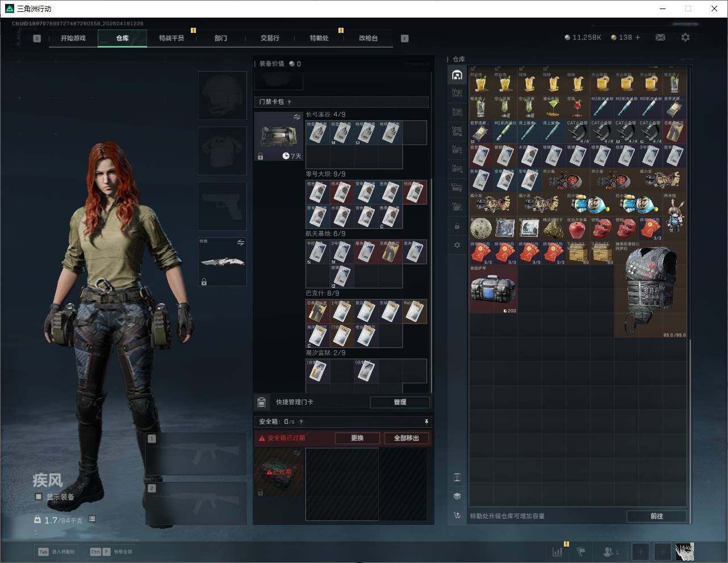Click the sort warehouse icon

457,515
